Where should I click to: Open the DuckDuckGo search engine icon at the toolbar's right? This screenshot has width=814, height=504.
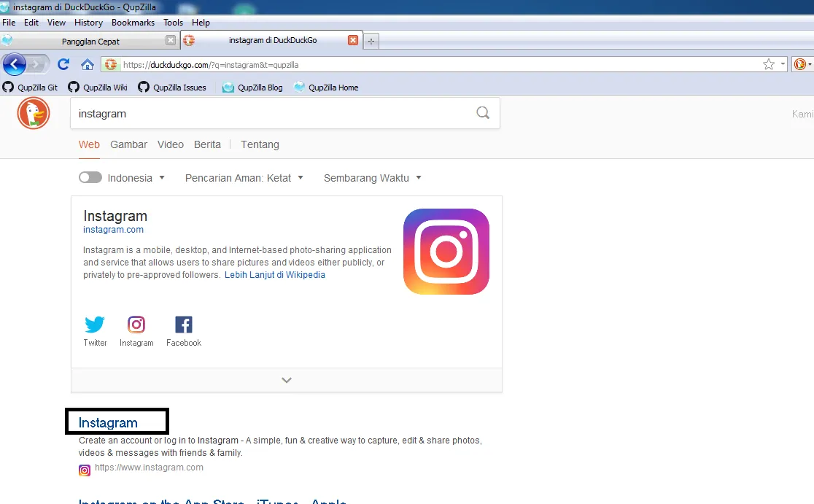pos(800,64)
